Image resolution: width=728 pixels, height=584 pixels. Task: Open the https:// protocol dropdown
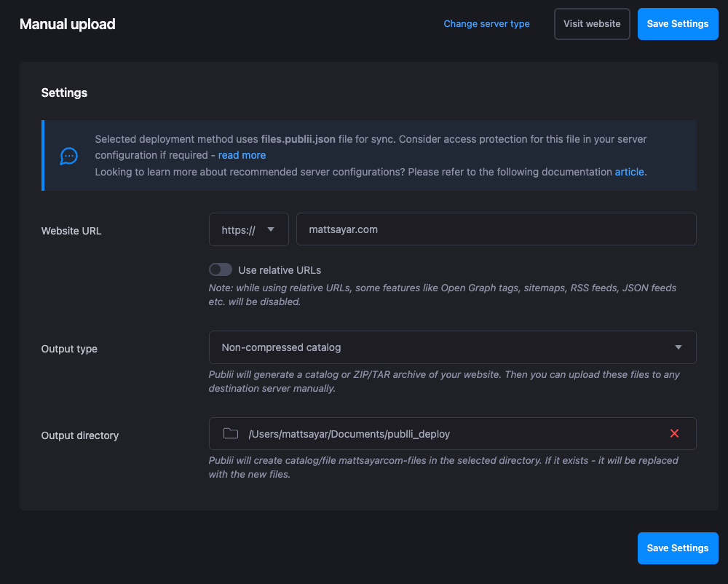tap(248, 229)
